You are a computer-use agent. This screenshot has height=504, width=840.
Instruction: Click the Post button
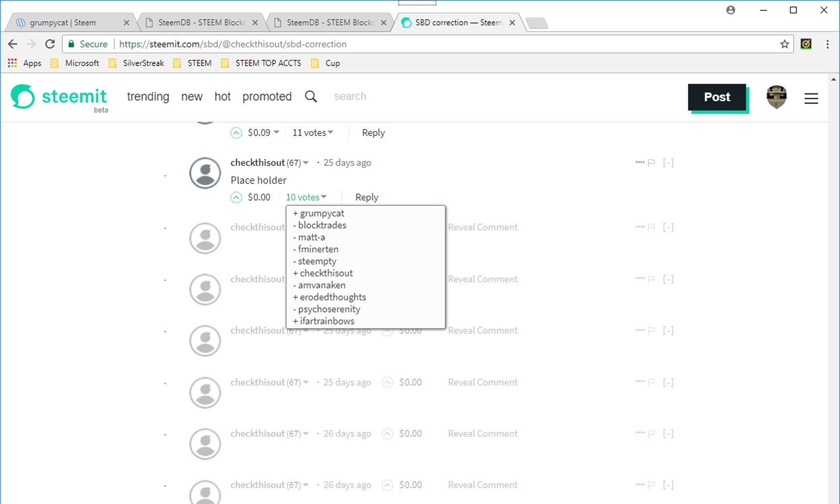click(x=717, y=97)
